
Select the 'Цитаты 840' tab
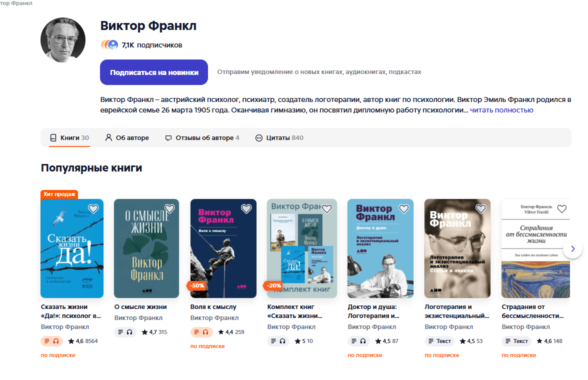click(279, 137)
